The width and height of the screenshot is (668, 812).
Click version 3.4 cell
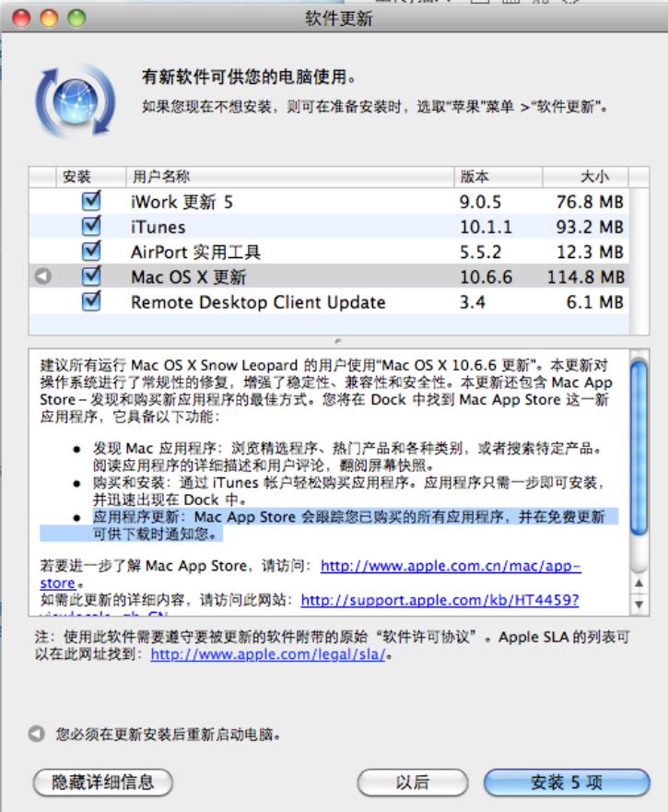click(473, 302)
